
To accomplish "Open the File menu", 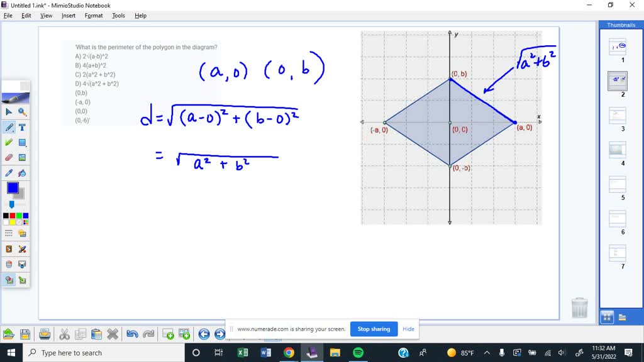I will click(x=8, y=16).
